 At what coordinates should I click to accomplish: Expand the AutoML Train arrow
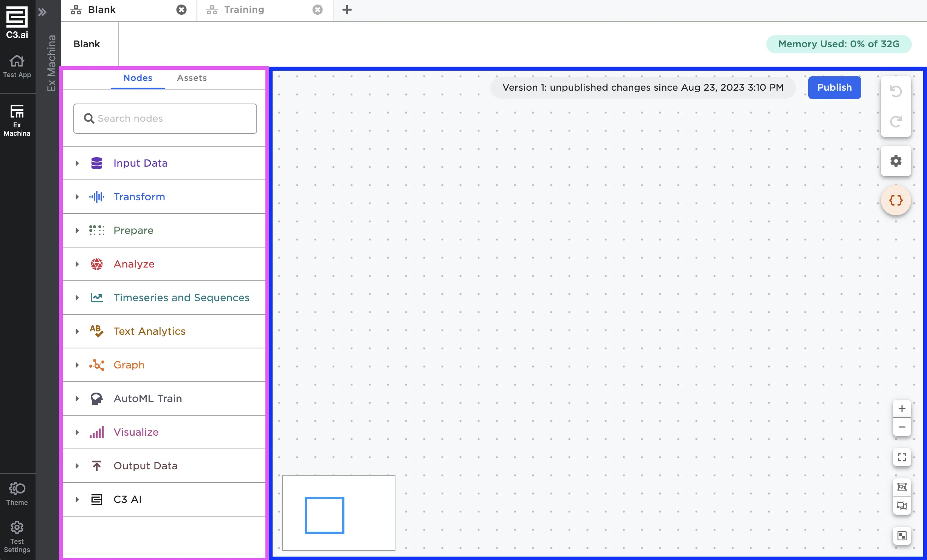[77, 399]
